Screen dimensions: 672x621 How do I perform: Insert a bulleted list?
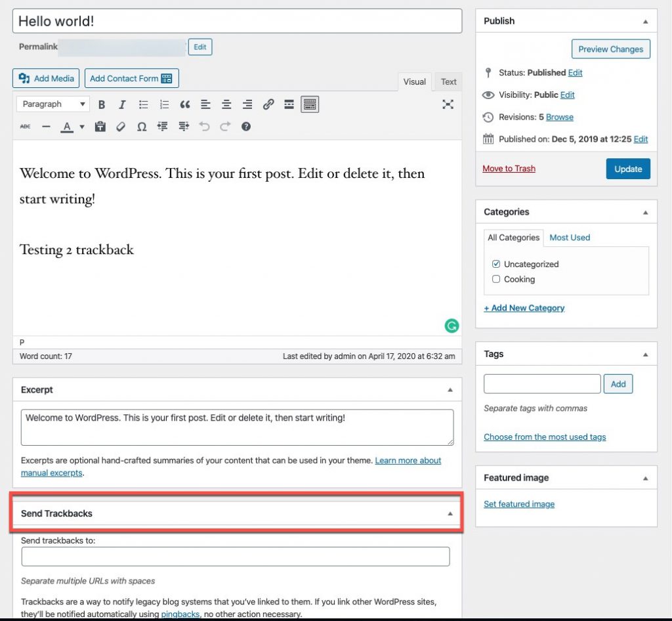(x=143, y=104)
